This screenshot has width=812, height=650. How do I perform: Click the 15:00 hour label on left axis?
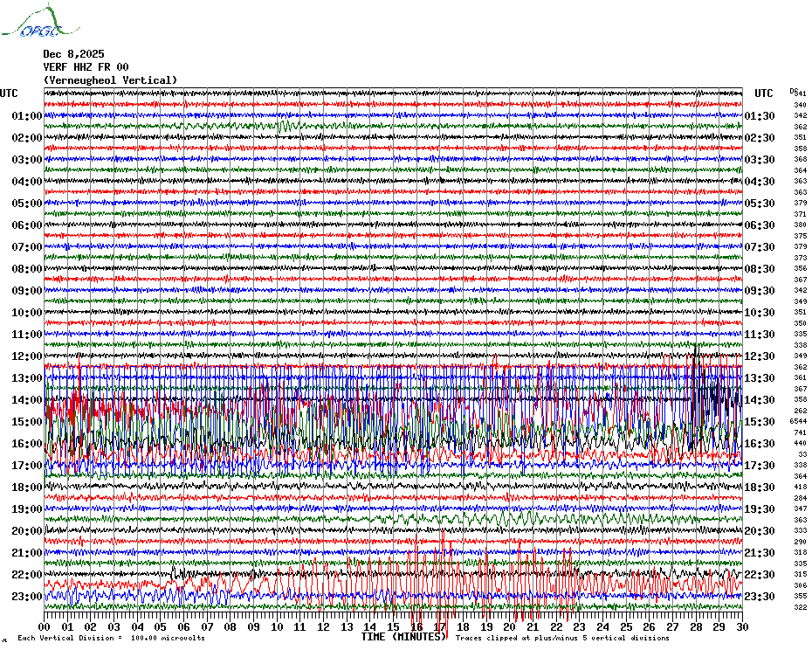click(27, 422)
